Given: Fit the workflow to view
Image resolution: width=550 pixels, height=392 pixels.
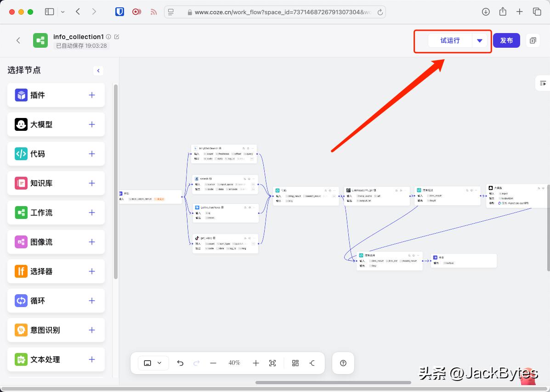Looking at the screenshot, I should click(x=272, y=363).
